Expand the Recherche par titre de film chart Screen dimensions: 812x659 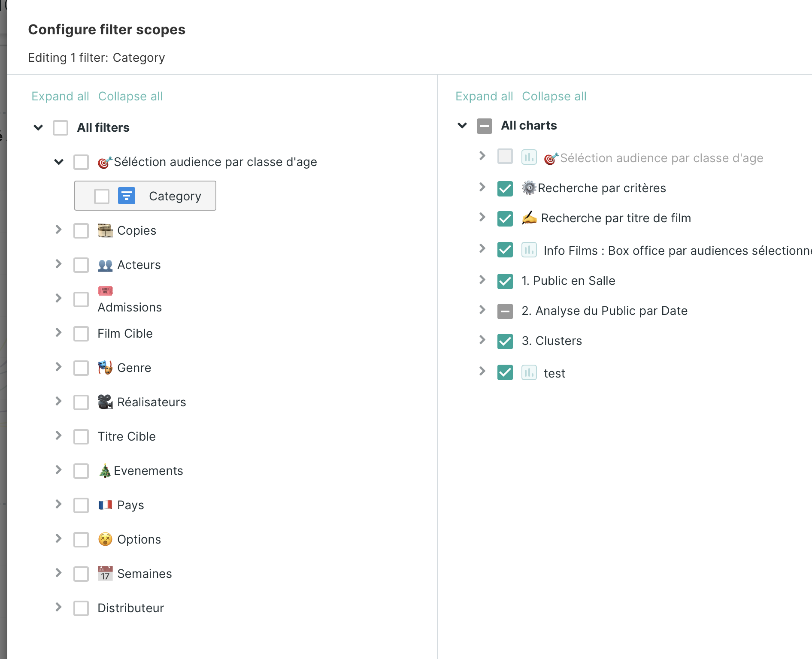pyautogui.click(x=482, y=218)
